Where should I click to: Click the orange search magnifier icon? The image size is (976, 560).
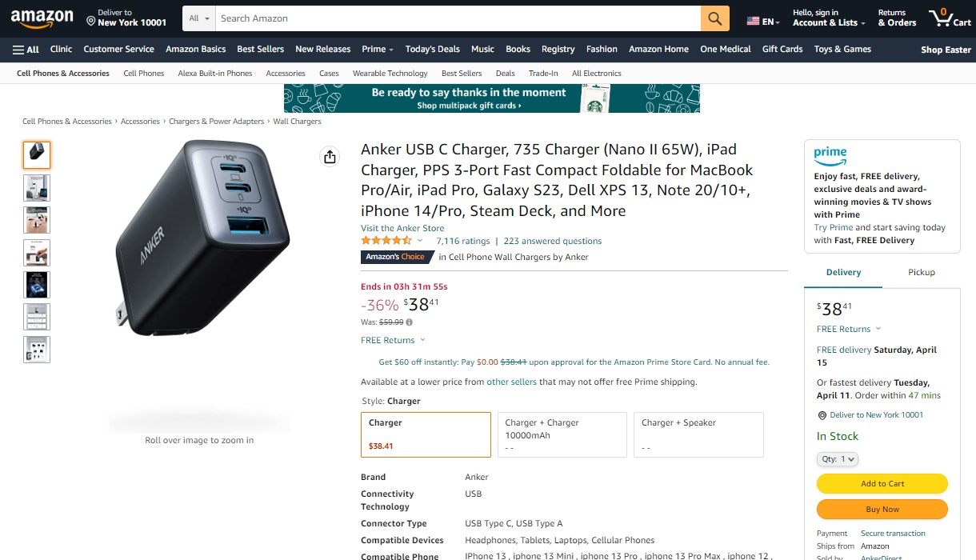tap(715, 18)
